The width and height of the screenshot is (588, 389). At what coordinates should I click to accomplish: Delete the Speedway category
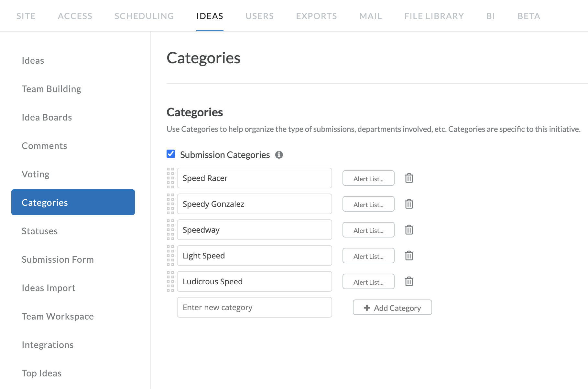[409, 230]
